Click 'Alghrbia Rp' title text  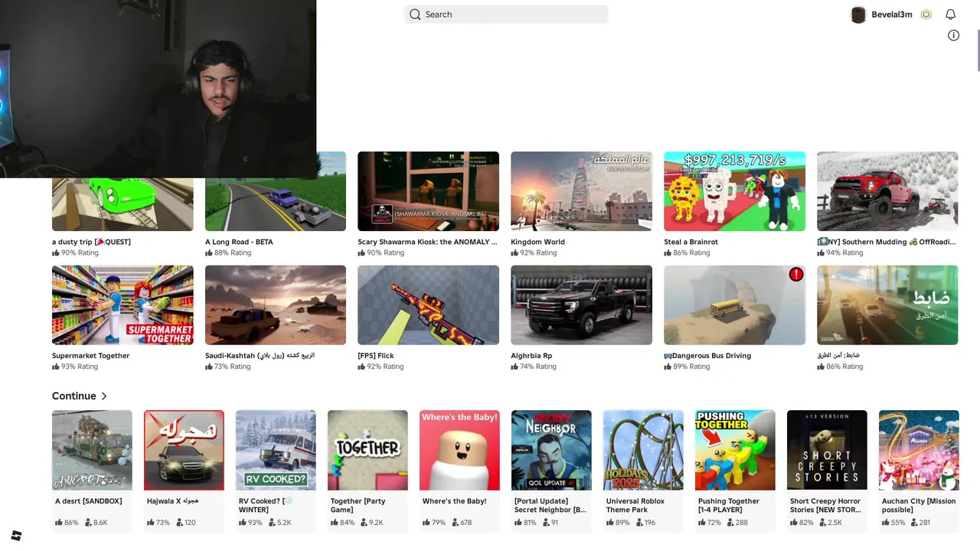(531, 356)
